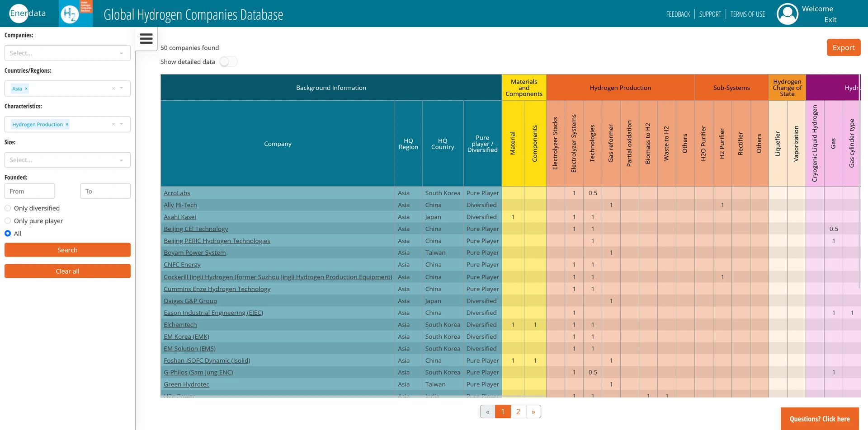
Task: Open Cockerill Jingli Hydrogen company link
Action: (x=278, y=277)
